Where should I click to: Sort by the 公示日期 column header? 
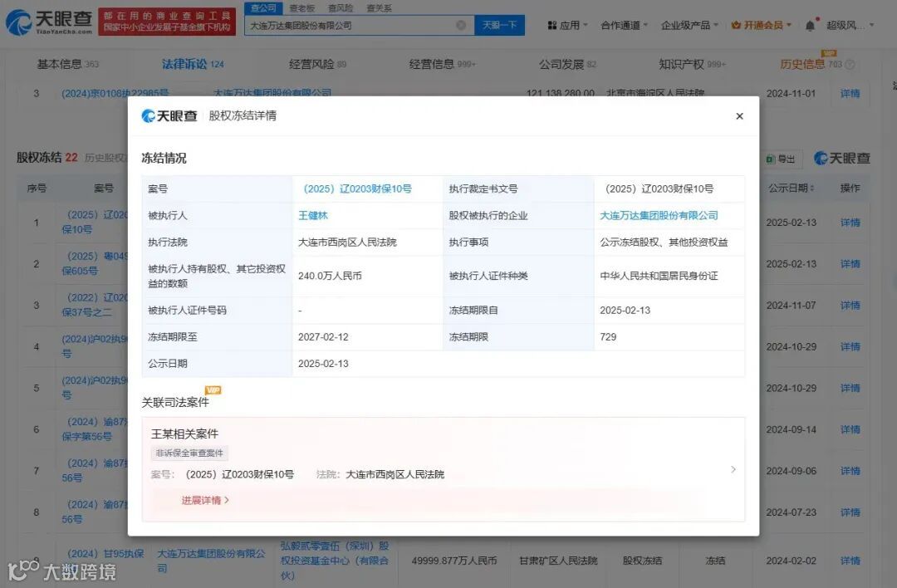pyautogui.click(x=792, y=189)
